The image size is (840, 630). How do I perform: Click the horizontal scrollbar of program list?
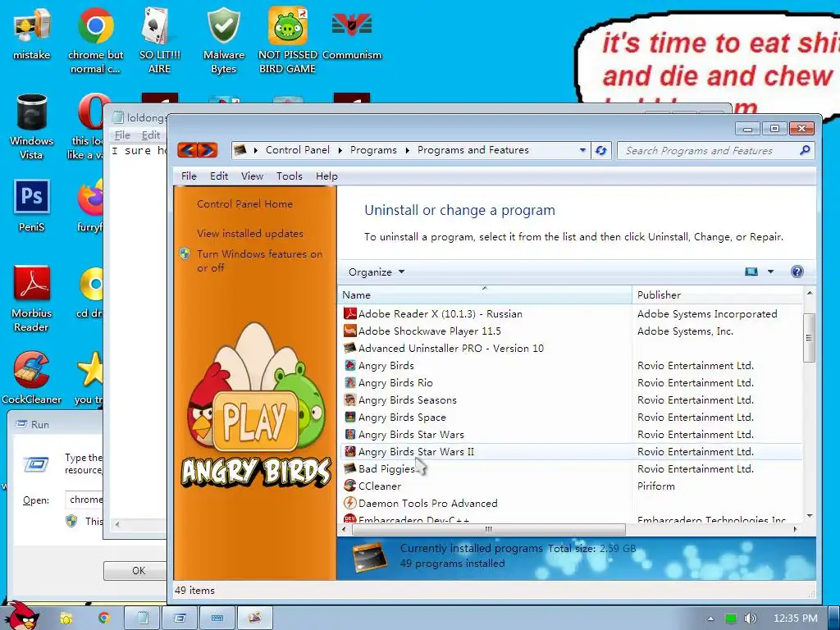[489, 529]
